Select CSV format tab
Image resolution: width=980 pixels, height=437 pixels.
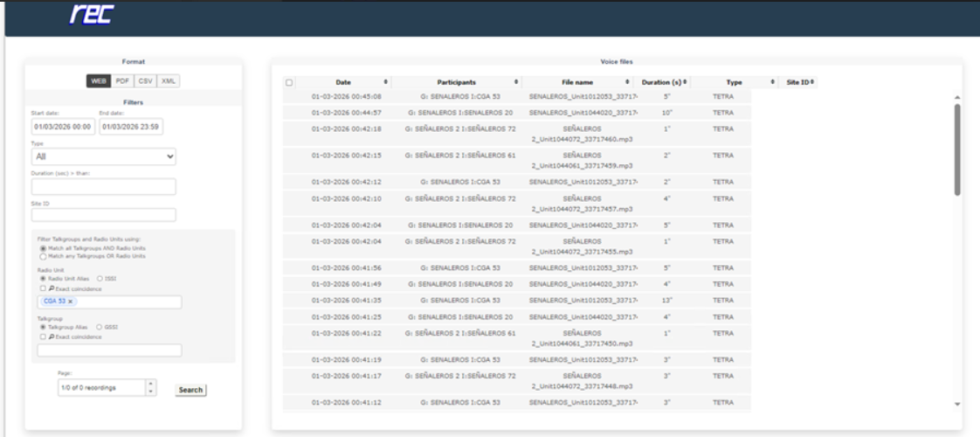(x=146, y=81)
